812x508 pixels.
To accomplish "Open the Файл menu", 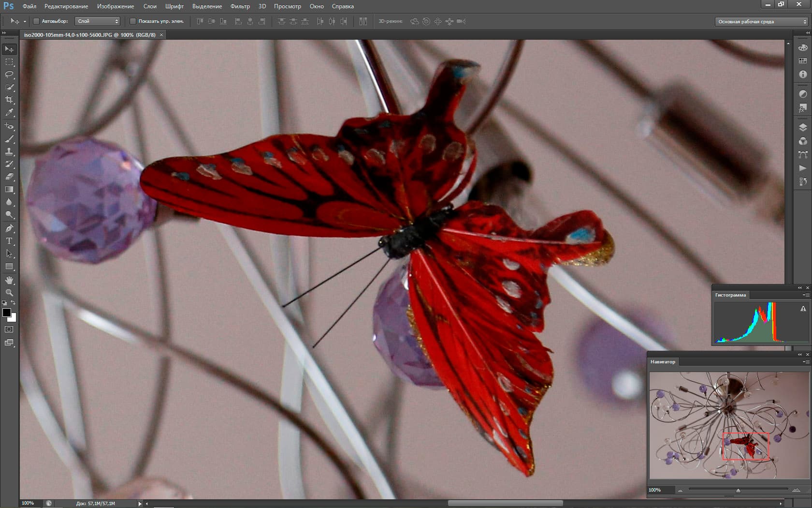I will (29, 6).
